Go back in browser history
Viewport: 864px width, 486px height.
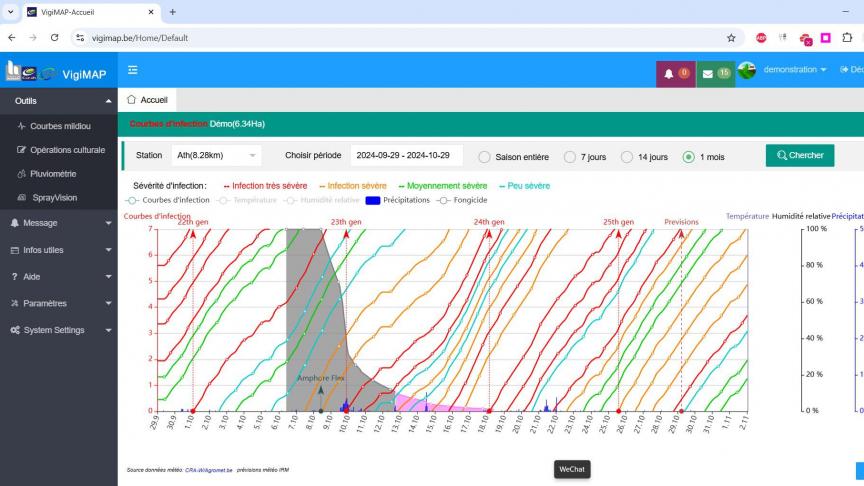[12, 38]
